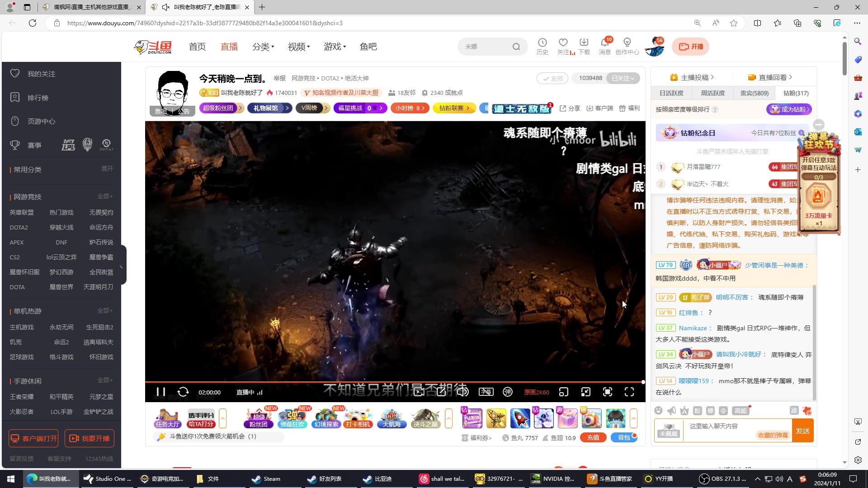Open the 任务大厅 activity icon

pos(167,418)
